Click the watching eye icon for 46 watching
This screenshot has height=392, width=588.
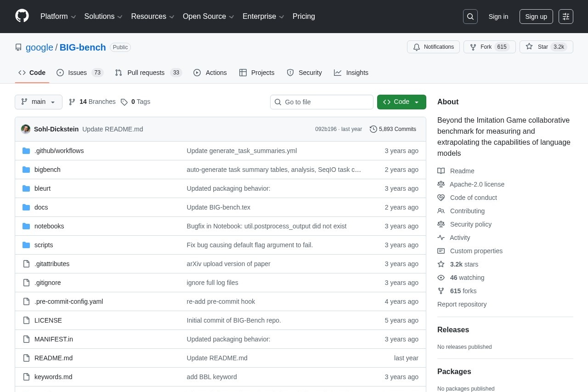point(441,278)
